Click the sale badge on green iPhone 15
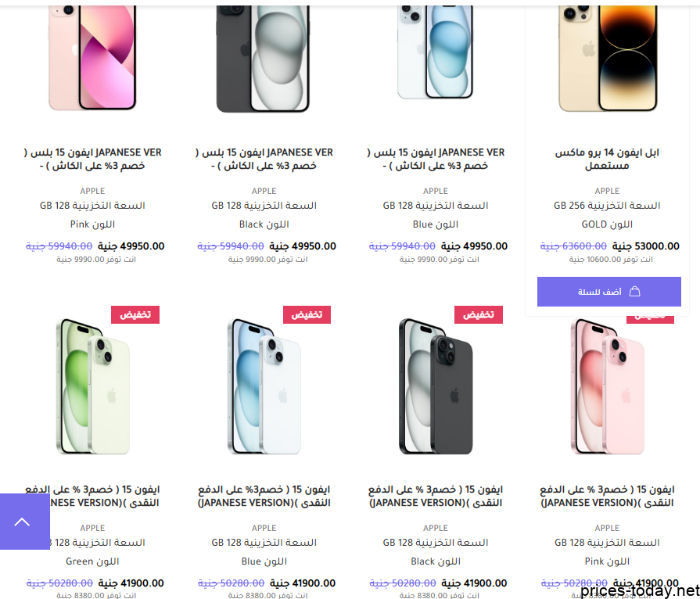 [135, 314]
